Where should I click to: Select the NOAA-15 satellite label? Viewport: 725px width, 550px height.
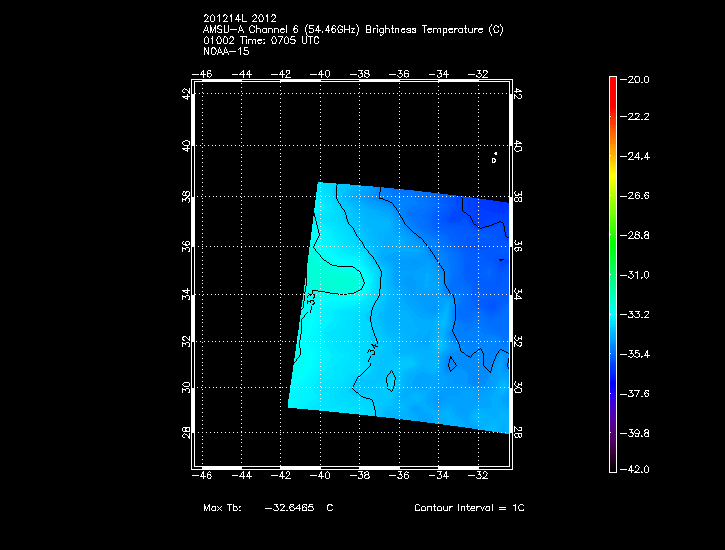[x=224, y=50]
